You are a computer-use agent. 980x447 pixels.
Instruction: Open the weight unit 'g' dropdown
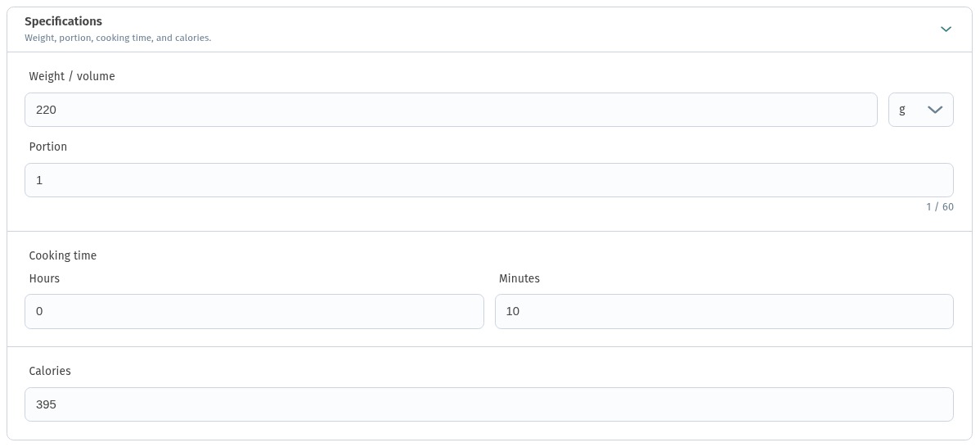pos(920,110)
